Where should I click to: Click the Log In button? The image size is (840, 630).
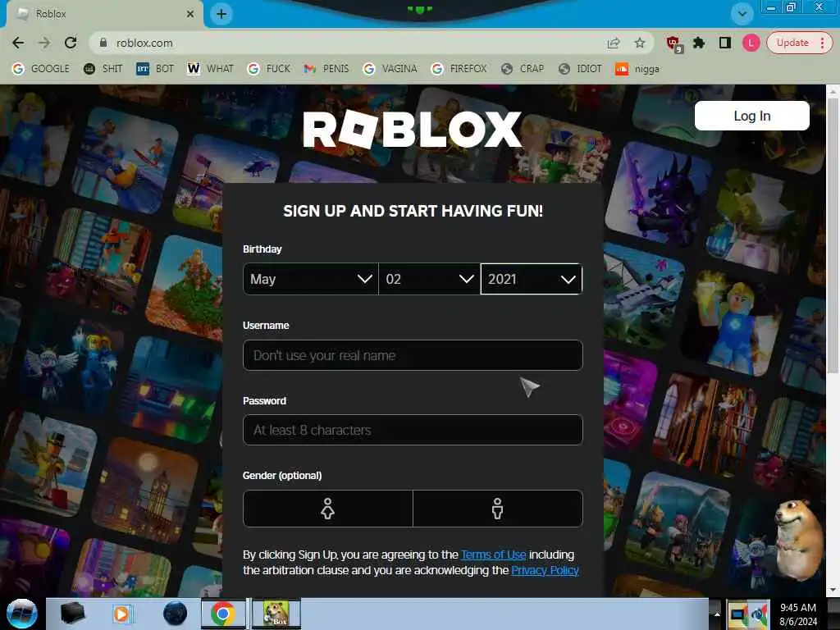[x=751, y=116]
